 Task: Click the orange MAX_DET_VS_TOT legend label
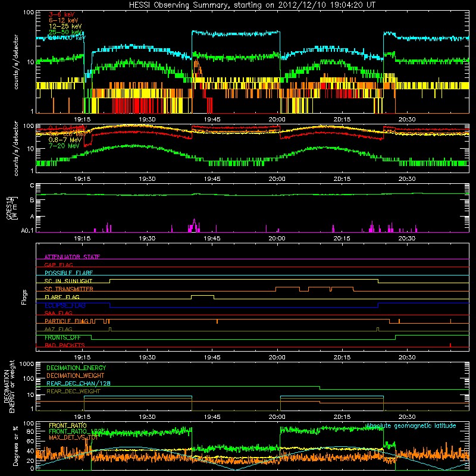73,437
